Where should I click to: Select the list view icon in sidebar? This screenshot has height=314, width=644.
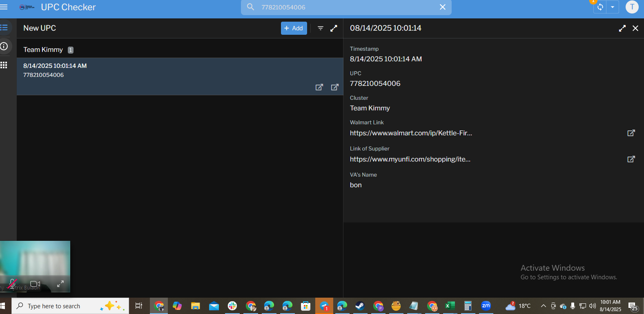pos(4,28)
